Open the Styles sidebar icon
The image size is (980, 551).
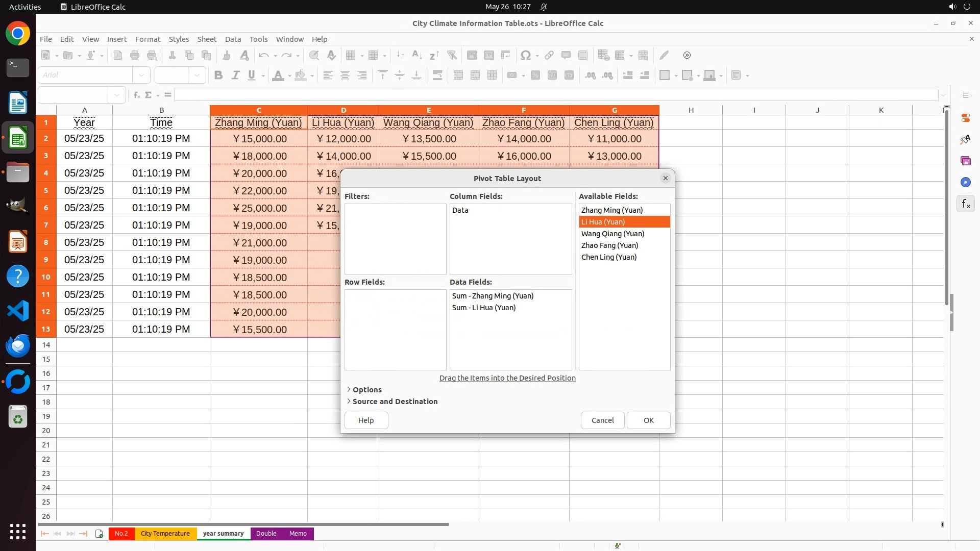pos(966,139)
